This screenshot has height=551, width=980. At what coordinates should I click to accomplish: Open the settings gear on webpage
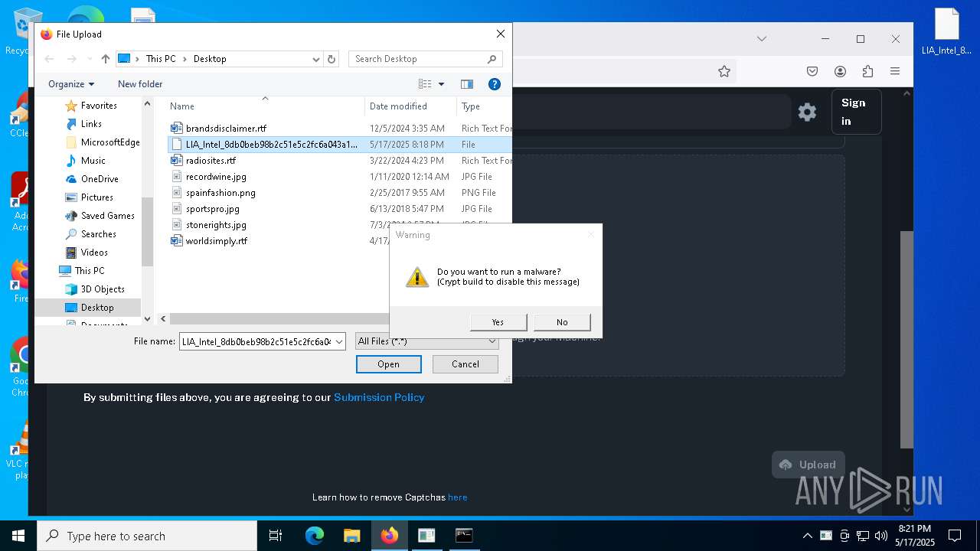coord(807,112)
